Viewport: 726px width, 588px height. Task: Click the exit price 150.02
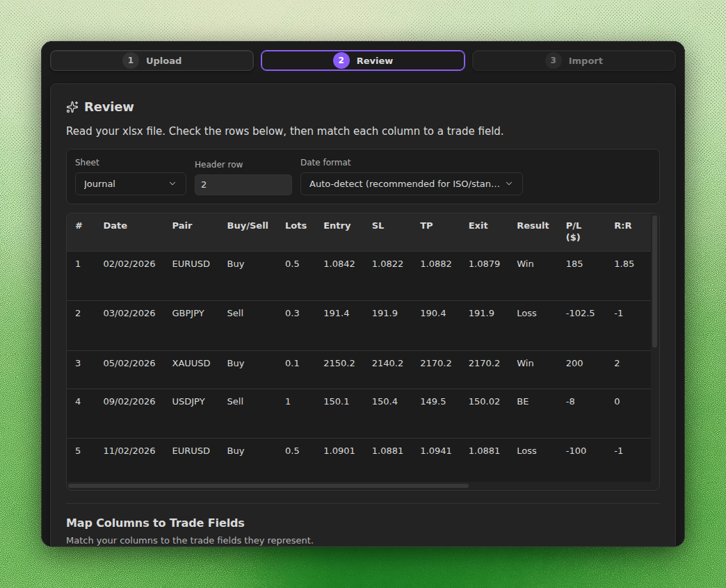(484, 402)
